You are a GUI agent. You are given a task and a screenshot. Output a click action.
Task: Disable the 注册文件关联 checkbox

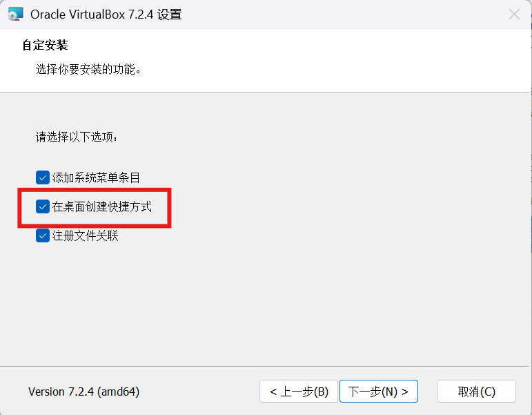[x=43, y=235]
